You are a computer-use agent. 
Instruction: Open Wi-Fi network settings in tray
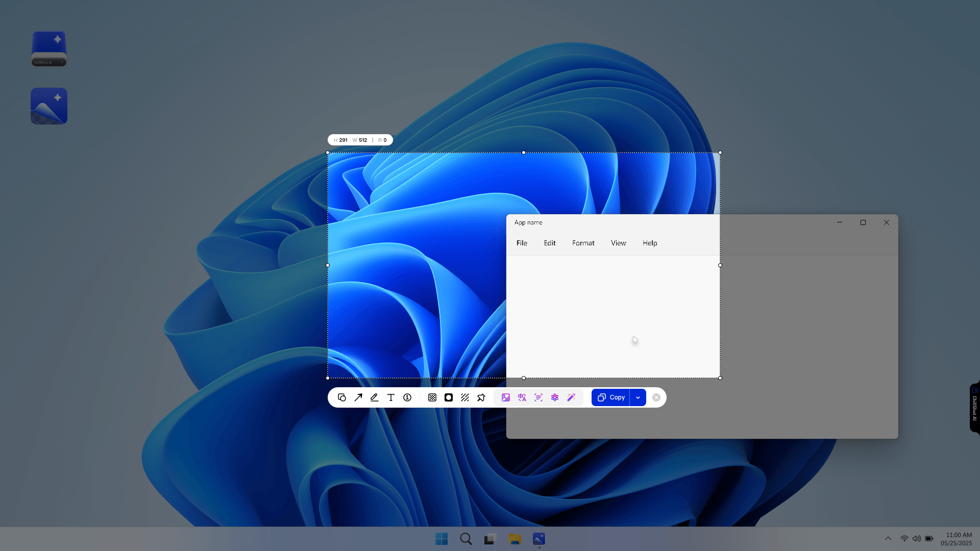click(904, 539)
